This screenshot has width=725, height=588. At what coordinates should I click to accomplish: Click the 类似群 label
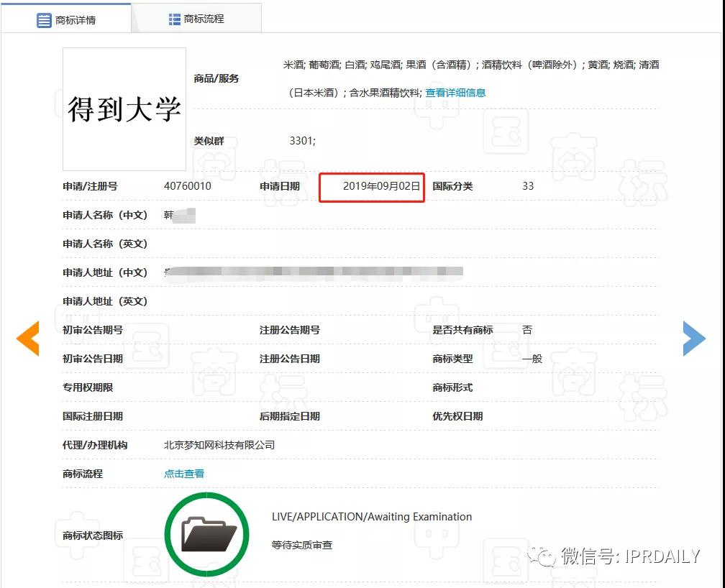click(x=209, y=141)
